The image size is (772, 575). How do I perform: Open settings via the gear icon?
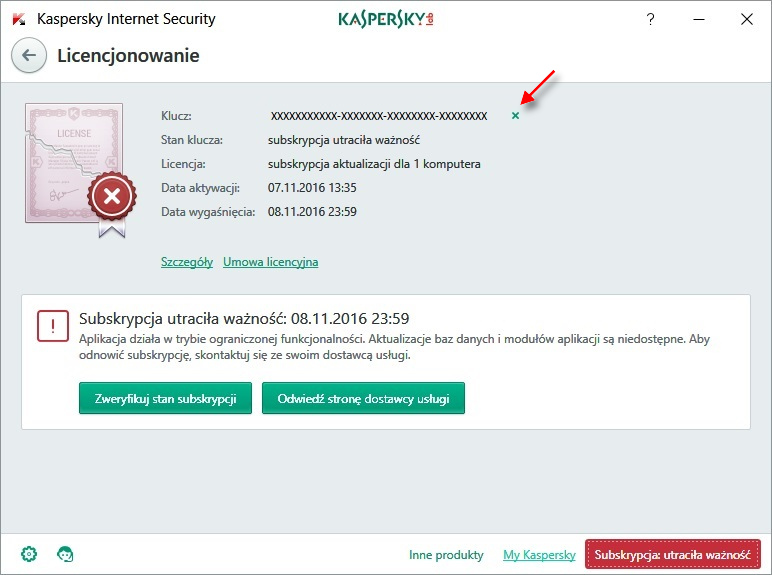click(x=29, y=554)
